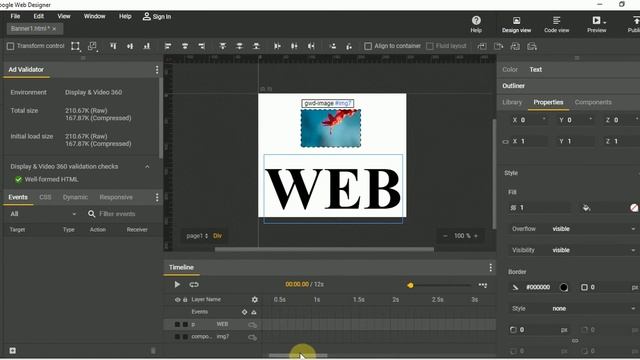Viewport: 640px width, 360px height.
Task: Toggle the timeline loop button
Action: point(194,284)
